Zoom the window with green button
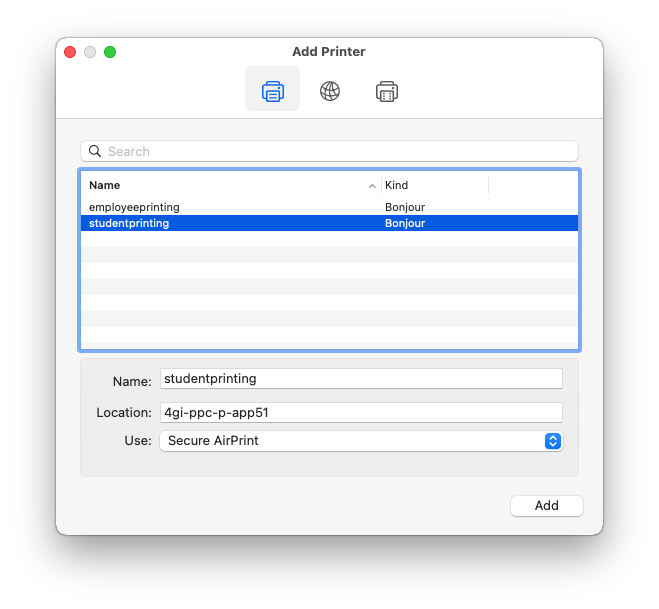659x609 pixels. coord(110,52)
